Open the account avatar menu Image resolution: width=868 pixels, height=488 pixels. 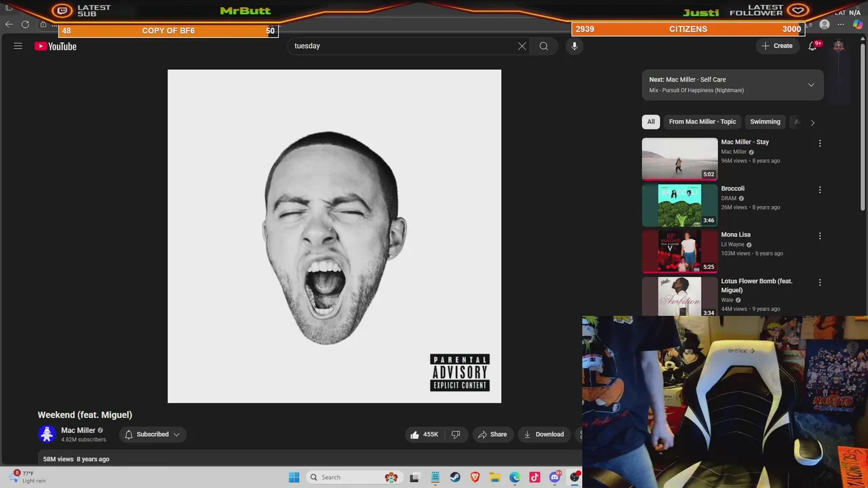pos(839,46)
